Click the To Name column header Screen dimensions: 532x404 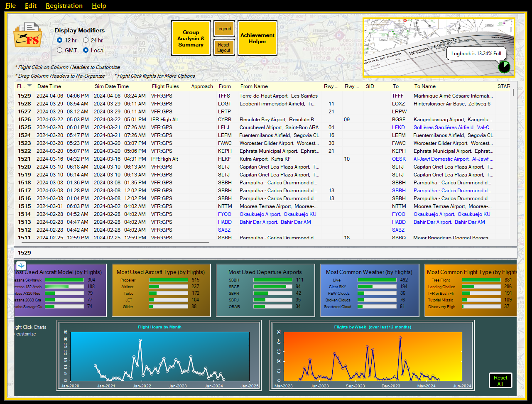pyautogui.click(x=425, y=86)
